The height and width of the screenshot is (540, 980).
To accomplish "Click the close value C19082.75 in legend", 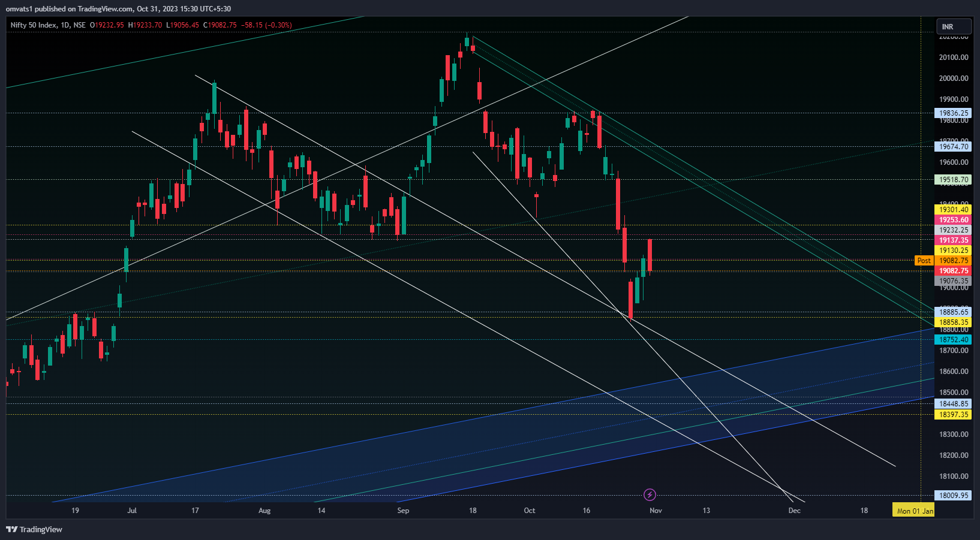I will [x=220, y=25].
